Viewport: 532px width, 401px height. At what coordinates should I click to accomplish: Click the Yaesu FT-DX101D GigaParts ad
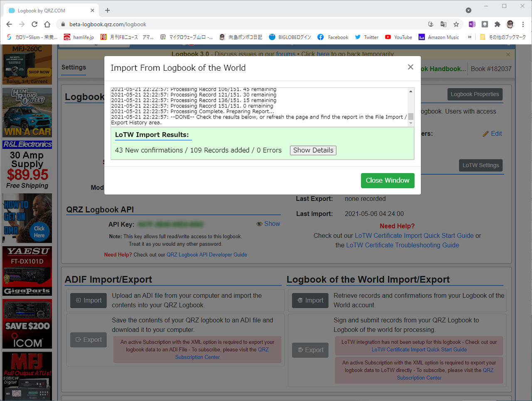coord(27,271)
